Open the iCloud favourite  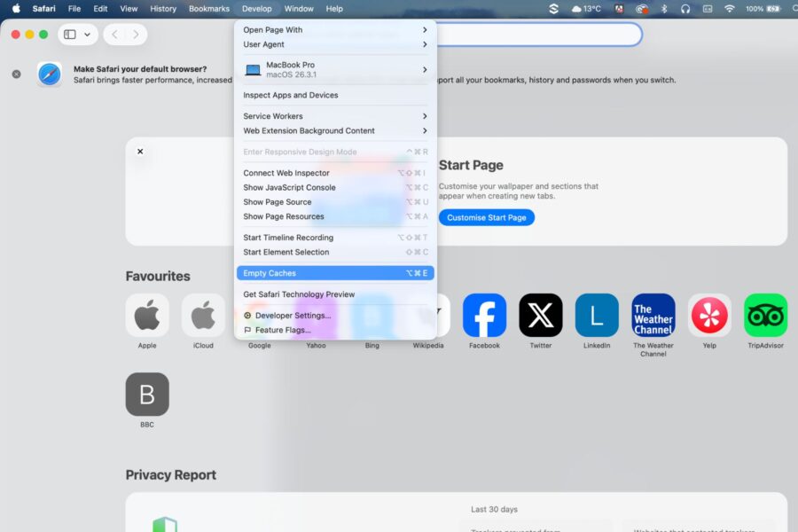coord(203,315)
